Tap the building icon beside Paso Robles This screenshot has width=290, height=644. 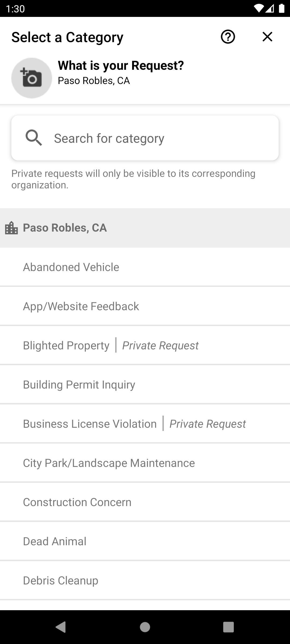12,228
